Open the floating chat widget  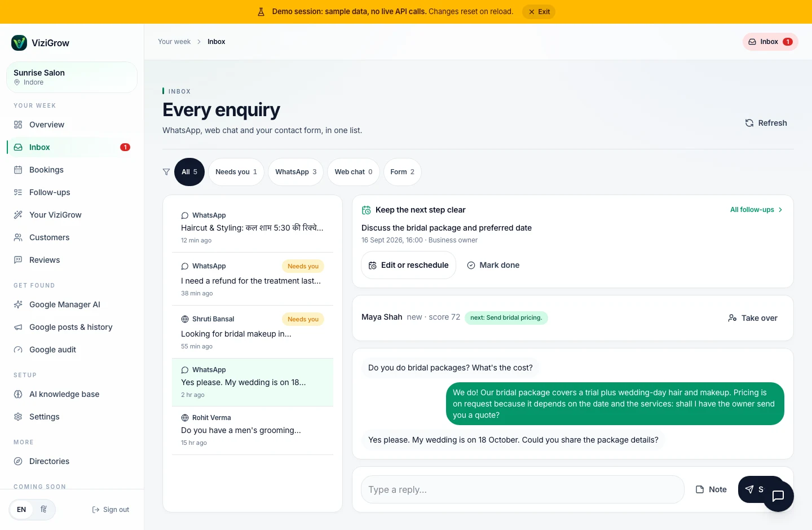(778, 496)
